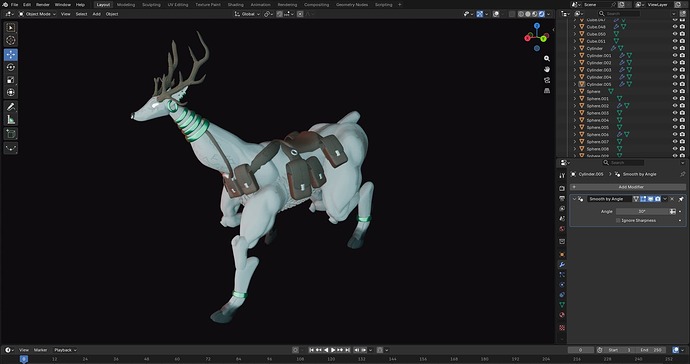
Task: Click the zoom magnifier icon in viewport
Action: [x=547, y=59]
